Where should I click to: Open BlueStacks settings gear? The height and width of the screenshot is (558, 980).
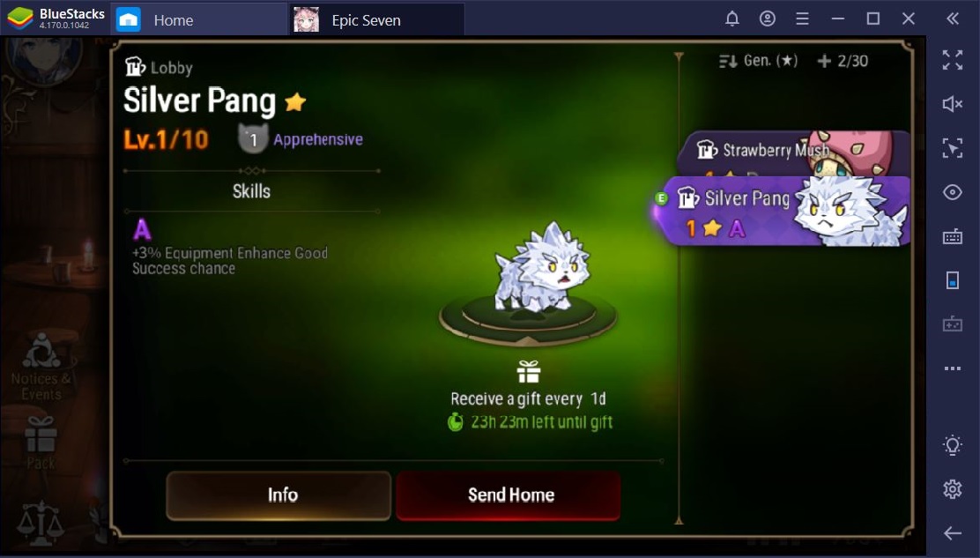(952, 488)
